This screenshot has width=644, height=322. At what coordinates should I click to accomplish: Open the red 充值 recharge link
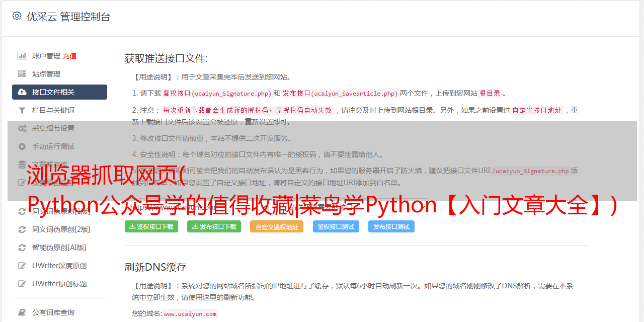click(69, 56)
